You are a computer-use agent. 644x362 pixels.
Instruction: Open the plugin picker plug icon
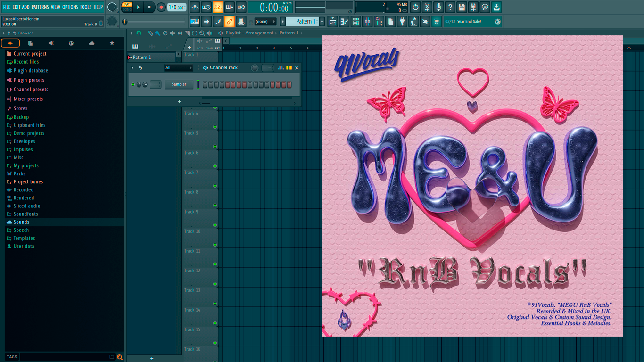pos(402,21)
